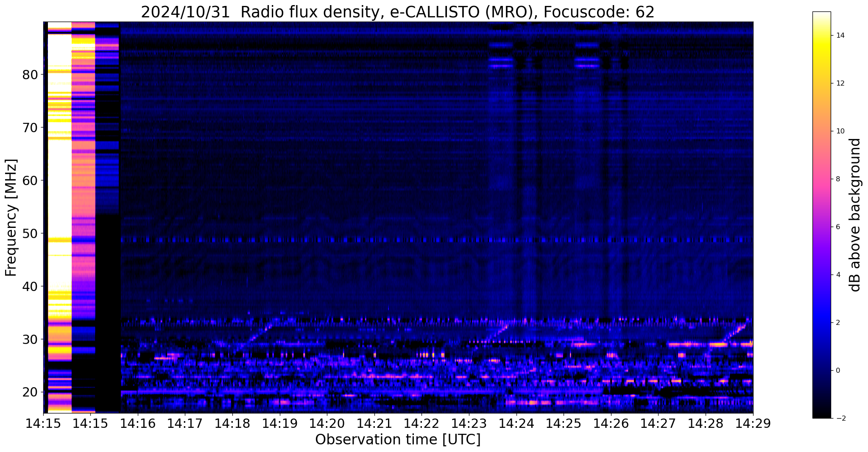Click the 14:20 time tick label
Image resolution: width=868 pixels, height=452 pixels.
pyautogui.click(x=327, y=424)
